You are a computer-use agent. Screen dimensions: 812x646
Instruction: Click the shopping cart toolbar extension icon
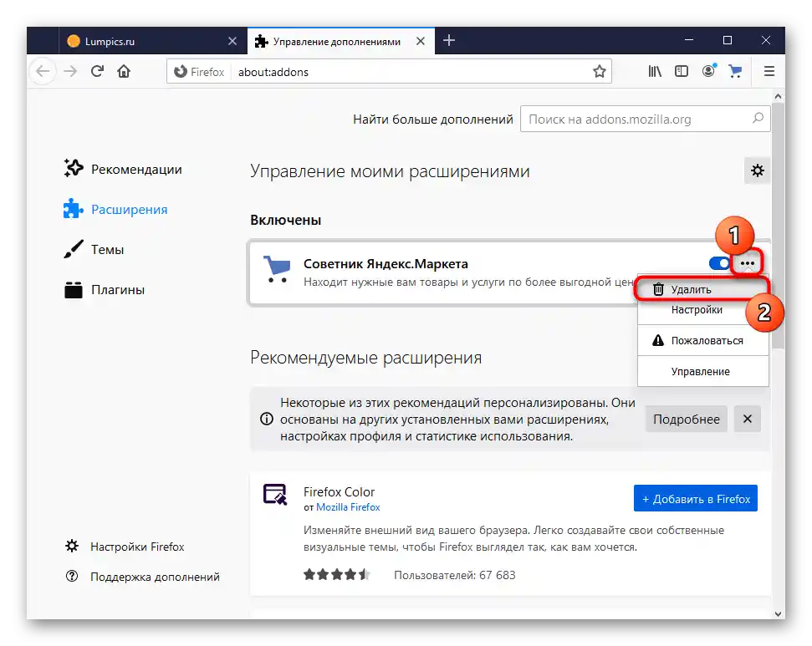[x=735, y=71]
